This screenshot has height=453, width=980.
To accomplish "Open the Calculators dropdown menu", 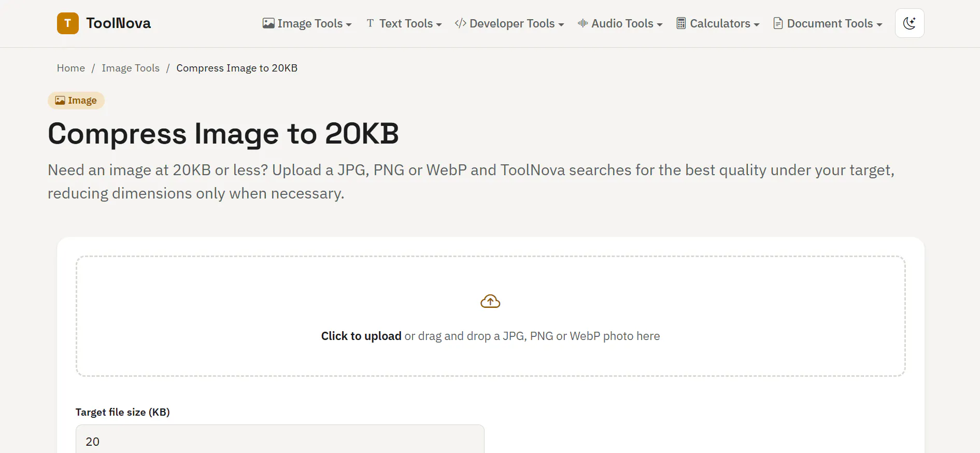I will pos(718,23).
